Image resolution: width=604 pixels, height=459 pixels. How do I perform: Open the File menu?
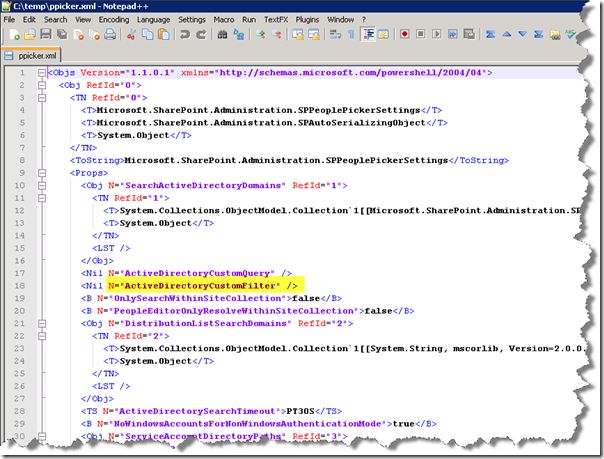[9, 20]
